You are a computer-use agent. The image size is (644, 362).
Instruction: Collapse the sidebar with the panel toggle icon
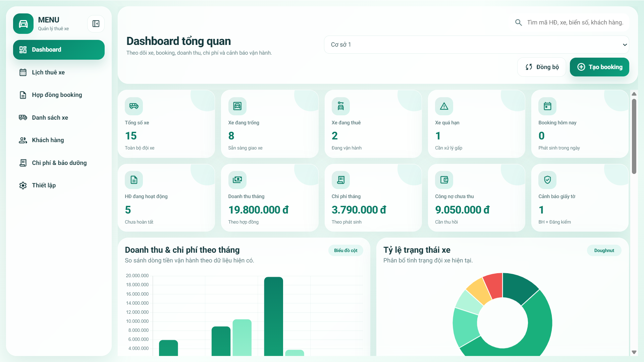click(96, 24)
